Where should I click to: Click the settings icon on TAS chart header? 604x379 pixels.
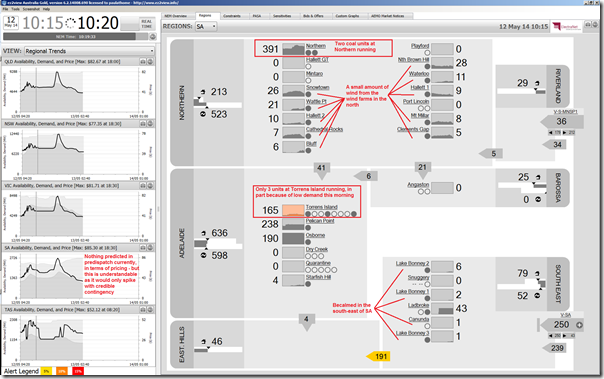click(x=150, y=310)
